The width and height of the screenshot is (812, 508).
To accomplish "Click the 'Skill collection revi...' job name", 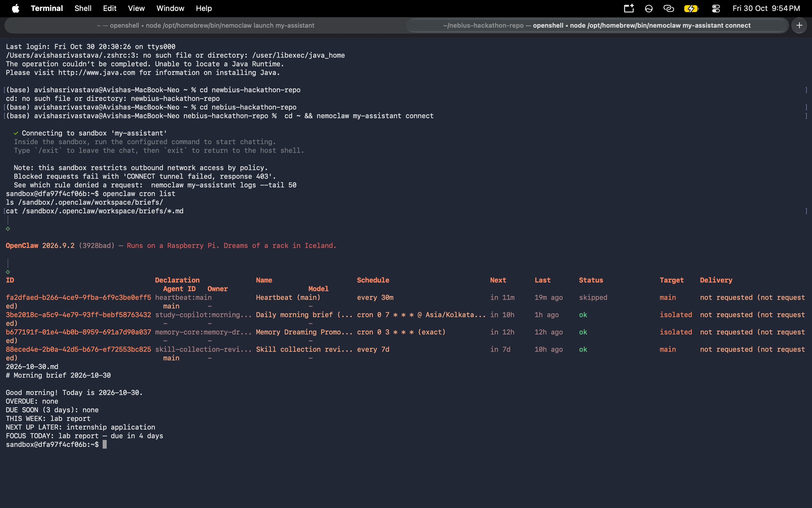I will (304, 349).
